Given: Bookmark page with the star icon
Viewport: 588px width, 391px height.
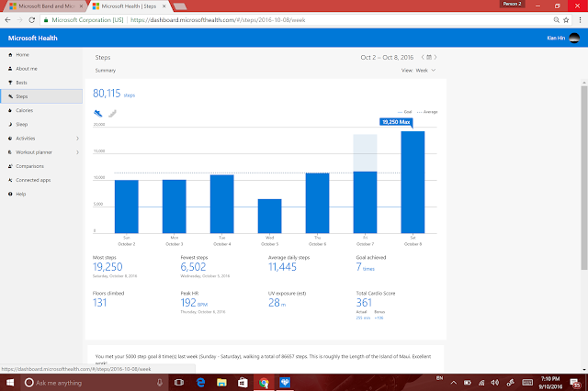Looking at the screenshot, I should pyautogui.click(x=566, y=20).
